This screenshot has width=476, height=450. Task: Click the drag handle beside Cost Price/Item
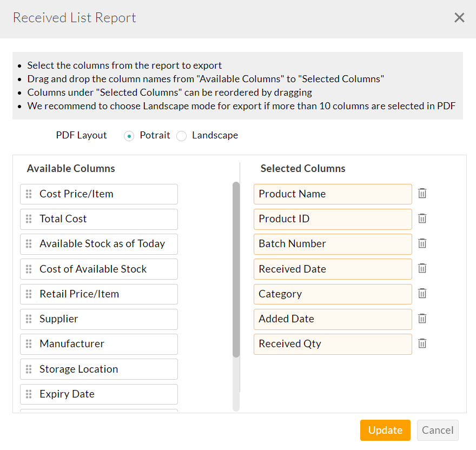click(29, 194)
